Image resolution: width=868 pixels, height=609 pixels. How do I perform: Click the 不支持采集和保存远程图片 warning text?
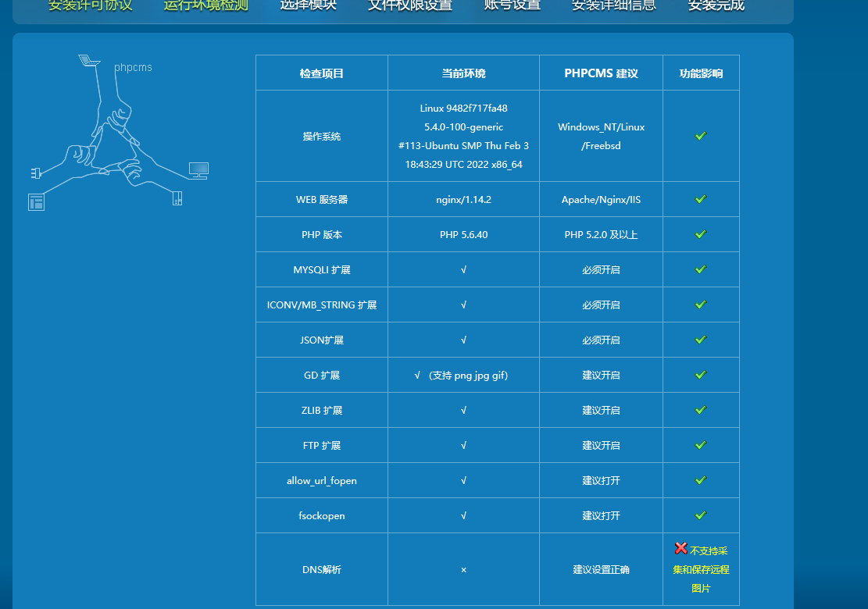point(701,569)
